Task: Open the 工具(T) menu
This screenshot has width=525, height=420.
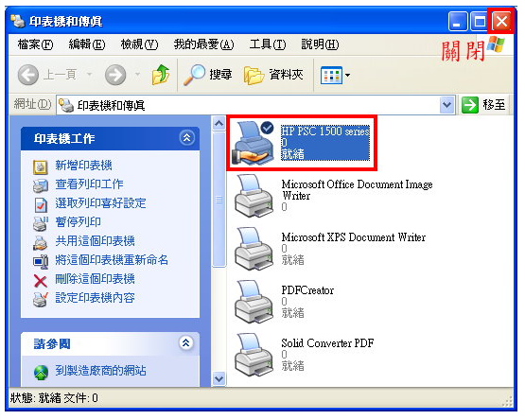Action: (268, 44)
